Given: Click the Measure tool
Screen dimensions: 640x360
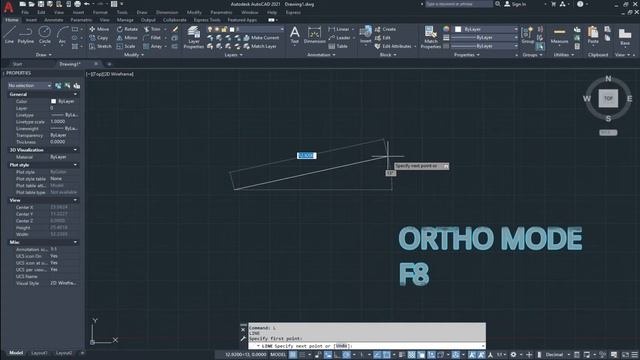Looking at the screenshot, I should (x=559, y=35).
